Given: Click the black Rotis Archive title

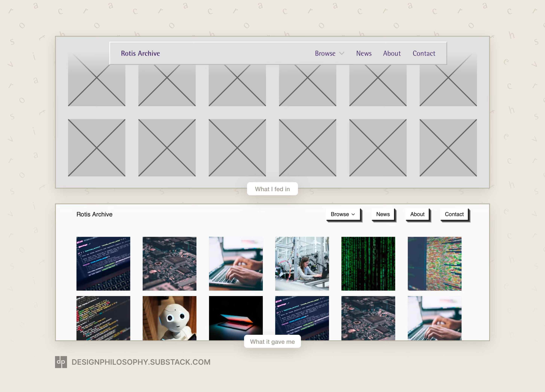Looking at the screenshot, I should tap(94, 214).
